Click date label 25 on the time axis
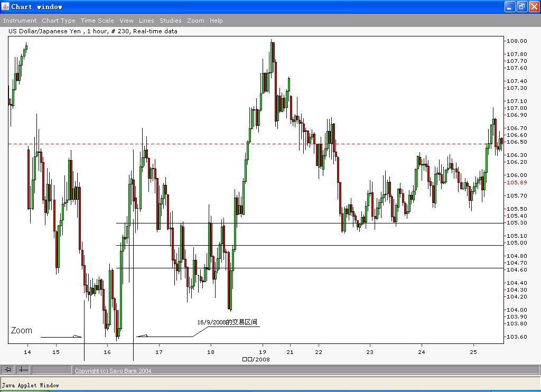This screenshot has width=541, height=392. click(x=473, y=352)
